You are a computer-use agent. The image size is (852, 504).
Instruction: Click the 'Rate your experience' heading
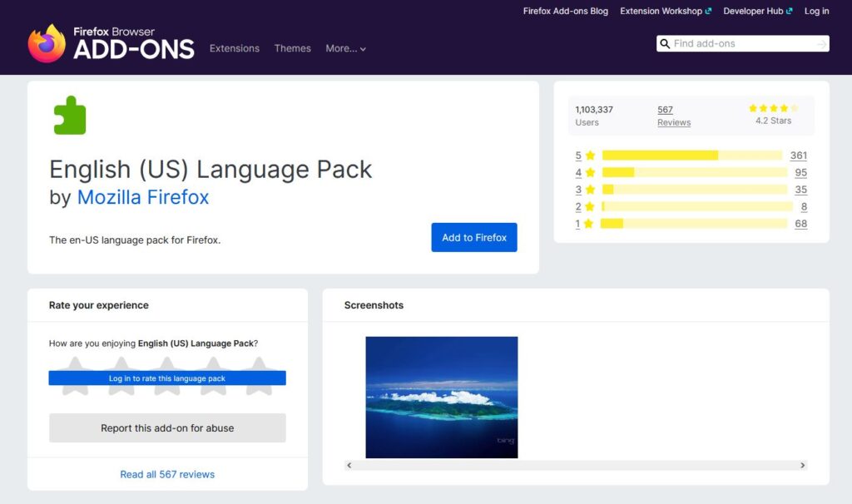98,305
